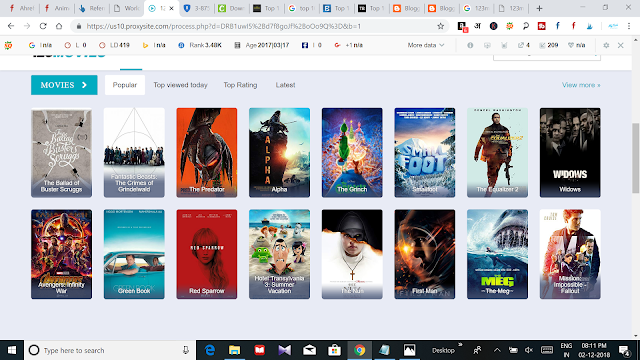
Task: Bookmark this page with the star icon
Action: pos(440,26)
